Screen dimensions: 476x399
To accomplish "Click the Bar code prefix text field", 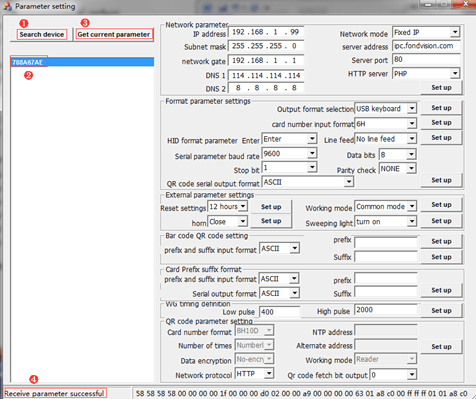I will (x=386, y=242).
